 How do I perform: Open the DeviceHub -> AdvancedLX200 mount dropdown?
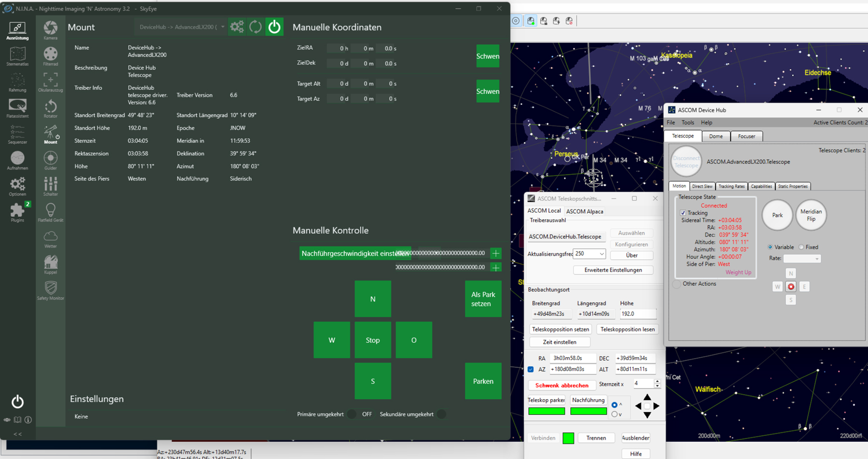coord(181,27)
